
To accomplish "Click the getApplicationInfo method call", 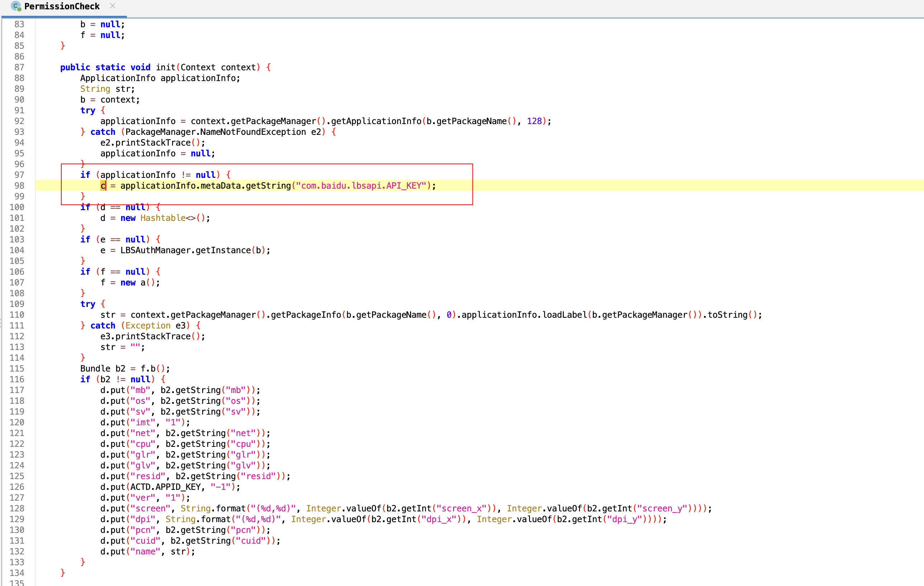I will [x=376, y=121].
